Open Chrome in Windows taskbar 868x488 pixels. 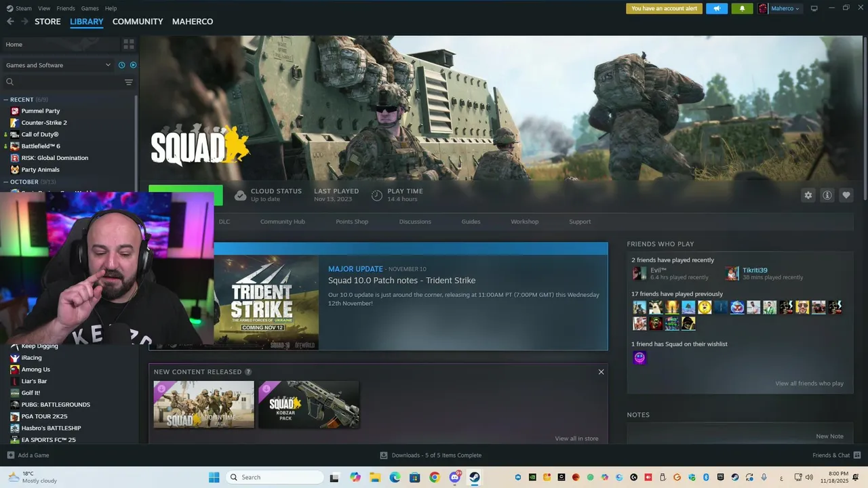tap(435, 477)
